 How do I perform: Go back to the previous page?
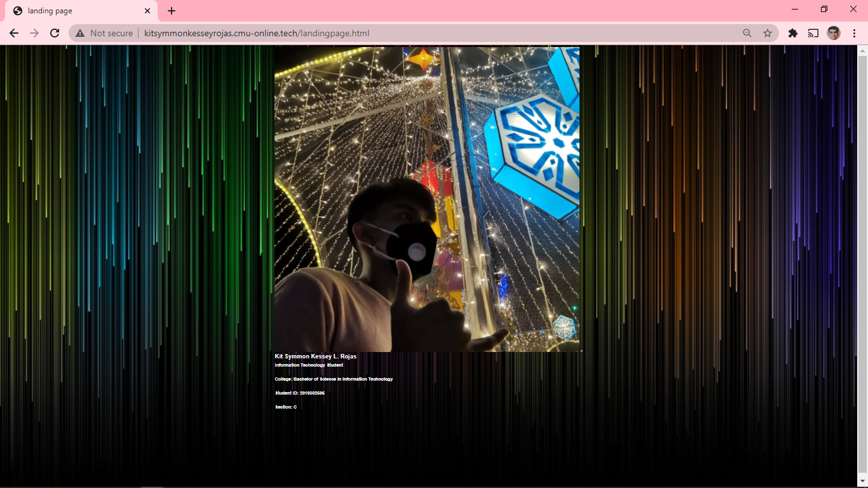[14, 33]
